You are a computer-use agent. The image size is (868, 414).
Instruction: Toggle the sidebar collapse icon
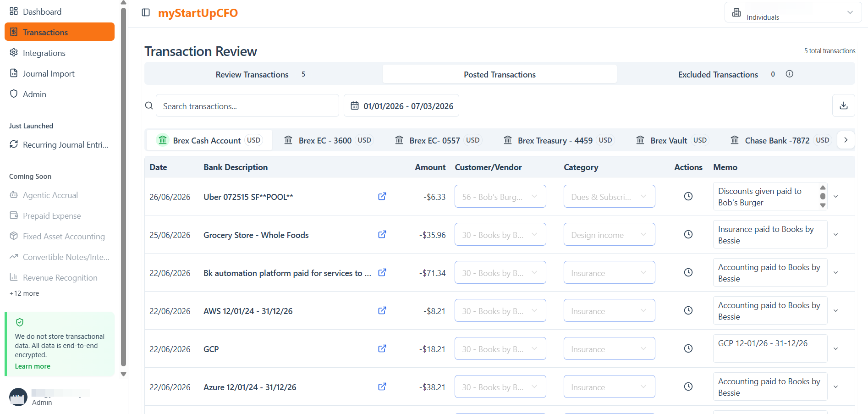tap(146, 12)
